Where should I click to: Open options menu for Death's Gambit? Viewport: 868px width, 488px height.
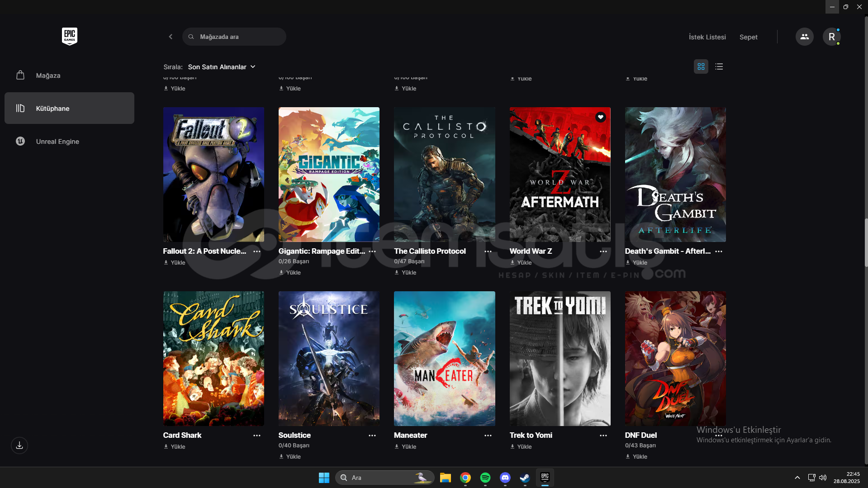click(x=719, y=251)
